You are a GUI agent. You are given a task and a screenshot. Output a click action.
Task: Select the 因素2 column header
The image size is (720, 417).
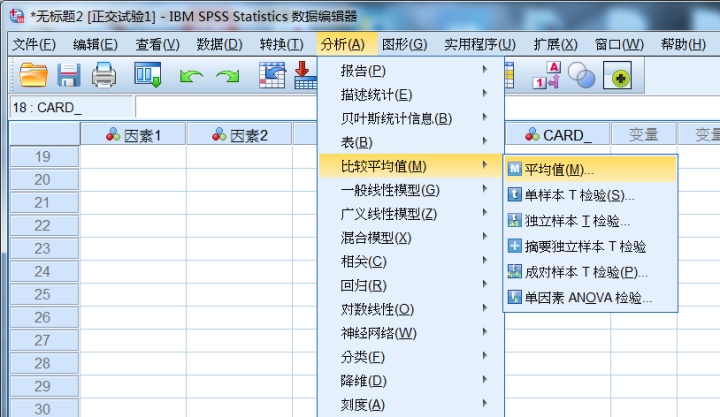(x=239, y=135)
